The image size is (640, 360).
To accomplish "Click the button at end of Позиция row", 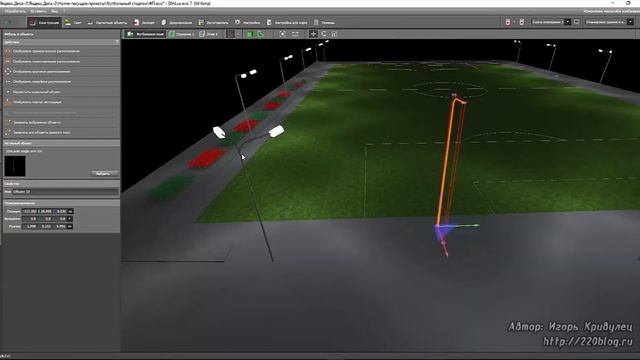I will pos(70,211).
